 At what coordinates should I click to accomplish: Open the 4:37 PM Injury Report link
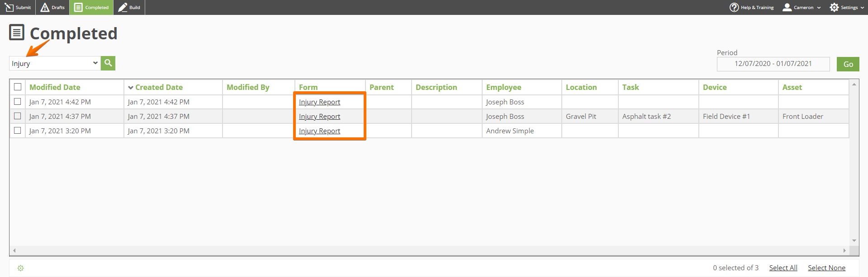pos(319,117)
